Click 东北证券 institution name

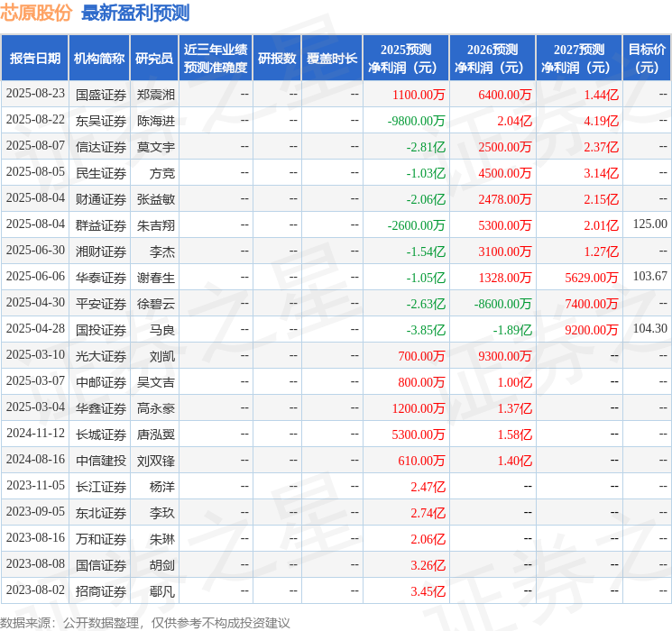point(101,513)
